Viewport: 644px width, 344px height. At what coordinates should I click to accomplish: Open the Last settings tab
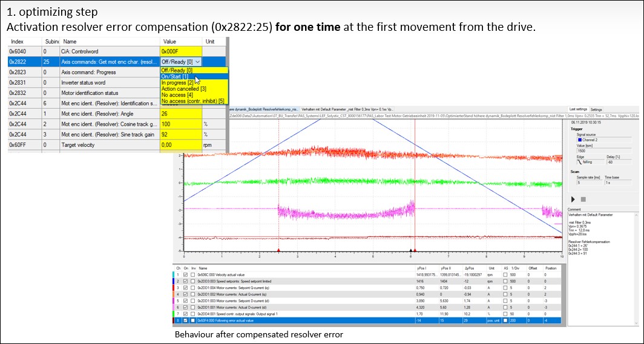pos(578,109)
